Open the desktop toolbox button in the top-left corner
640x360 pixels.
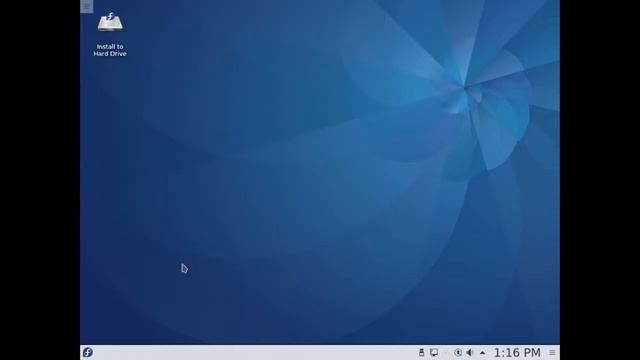[87, 6]
